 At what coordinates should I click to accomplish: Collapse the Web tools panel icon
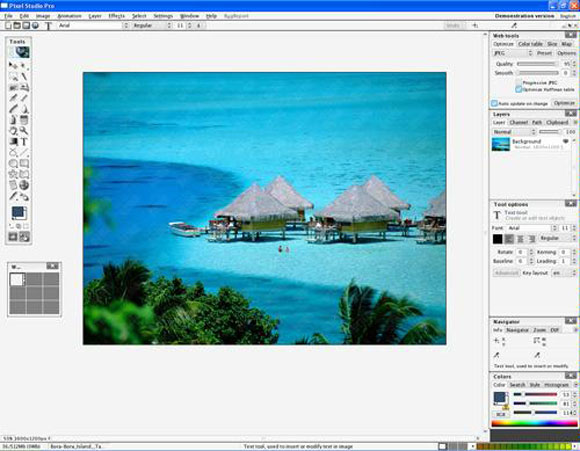(570, 35)
